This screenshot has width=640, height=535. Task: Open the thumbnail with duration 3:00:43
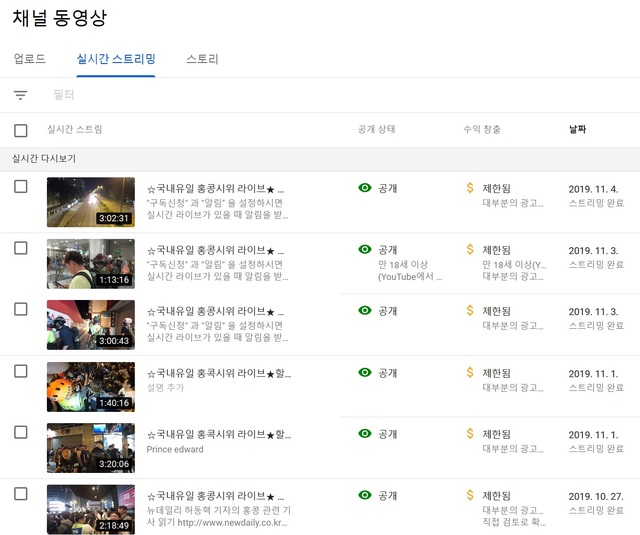91,325
